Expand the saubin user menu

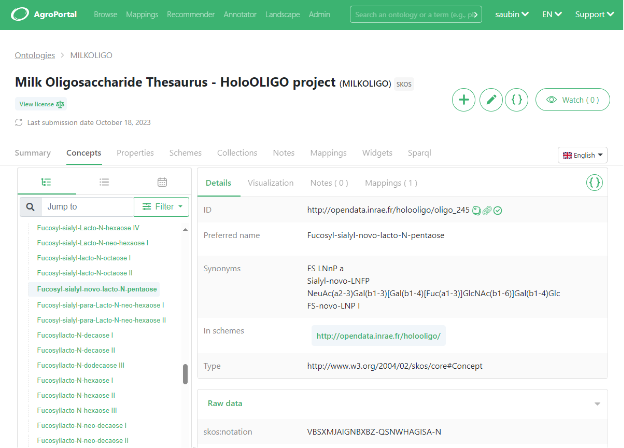pos(516,15)
